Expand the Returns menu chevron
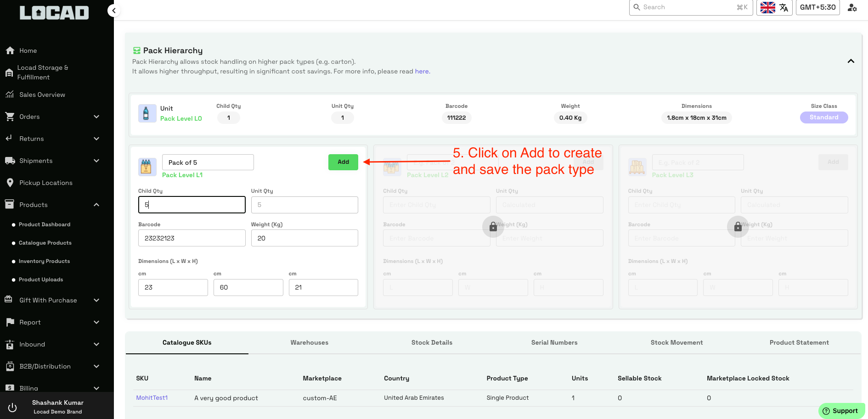 click(x=96, y=139)
